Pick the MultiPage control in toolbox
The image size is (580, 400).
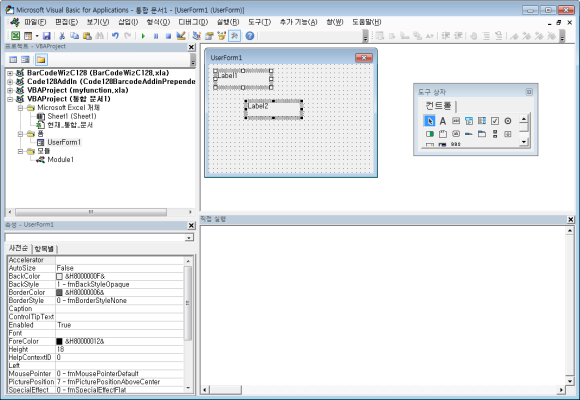point(482,134)
